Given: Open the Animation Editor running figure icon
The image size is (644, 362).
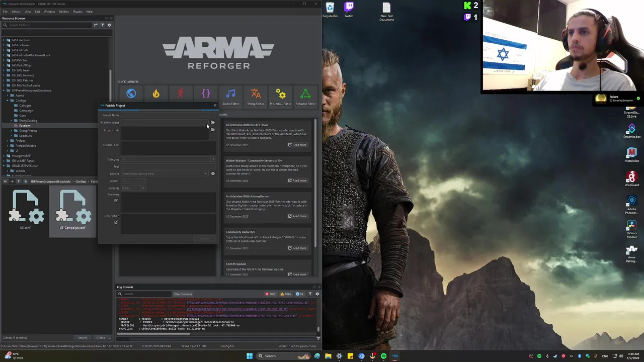Looking at the screenshot, I should pyautogui.click(x=181, y=94).
